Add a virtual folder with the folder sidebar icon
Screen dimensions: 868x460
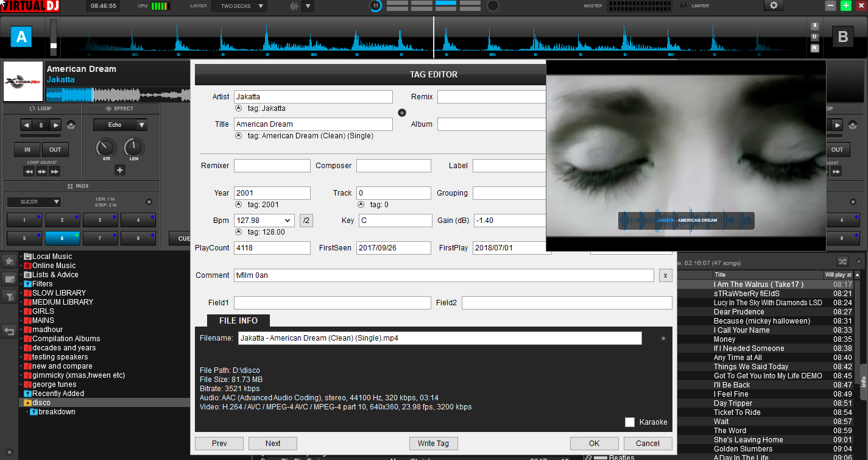9,279
